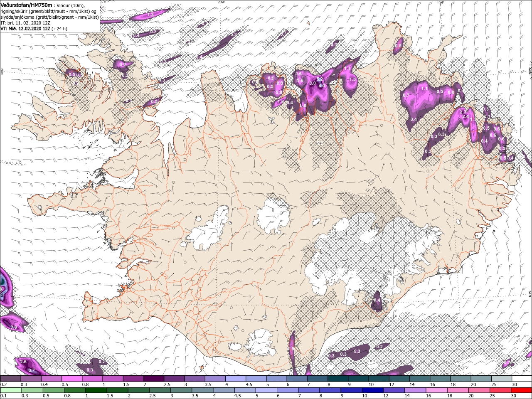Select the bright red swatch ending the lower legend
532x399 pixels.
point(522,390)
